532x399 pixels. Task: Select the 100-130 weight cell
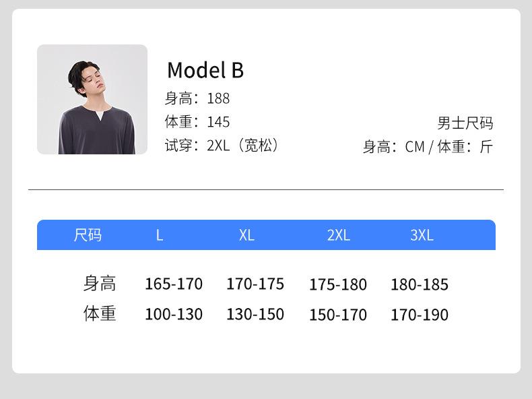(174, 315)
